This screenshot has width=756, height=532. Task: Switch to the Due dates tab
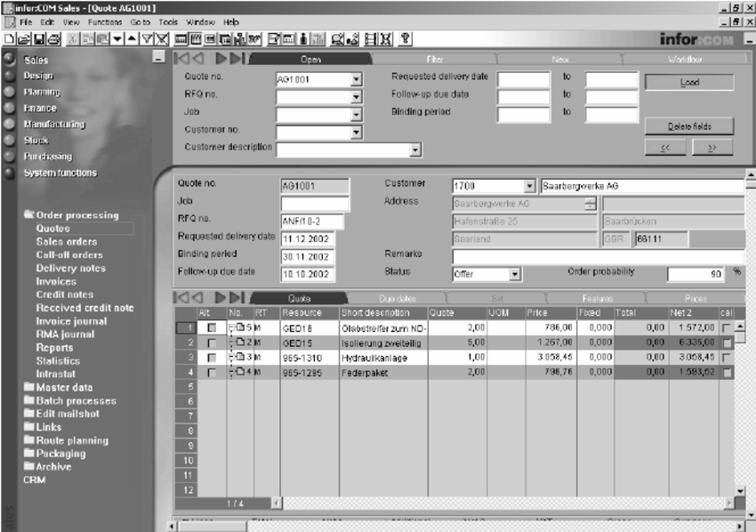397,299
